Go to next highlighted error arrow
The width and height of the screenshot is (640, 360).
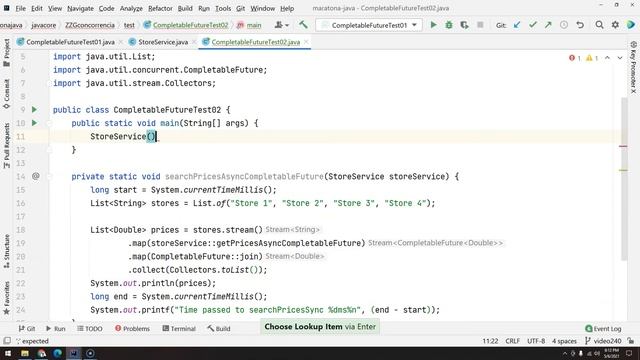pyautogui.click(x=620, y=58)
